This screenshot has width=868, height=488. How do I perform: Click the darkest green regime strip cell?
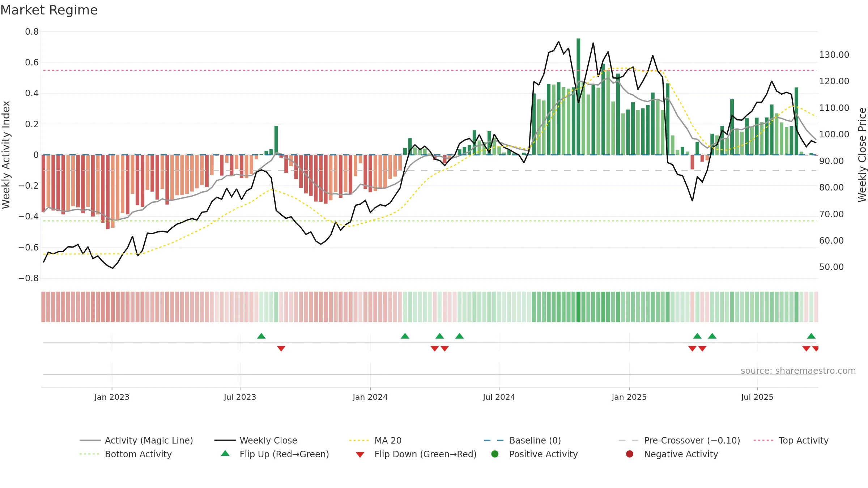click(x=578, y=307)
